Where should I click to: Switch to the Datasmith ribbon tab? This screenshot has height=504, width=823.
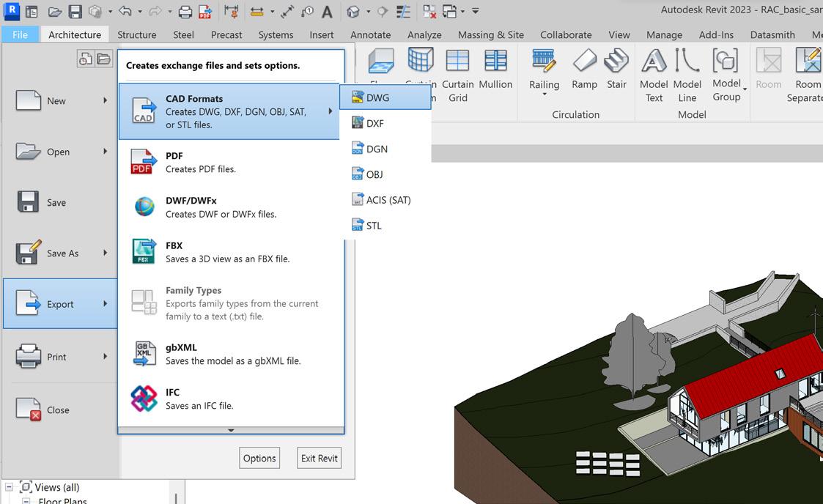pyautogui.click(x=772, y=34)
